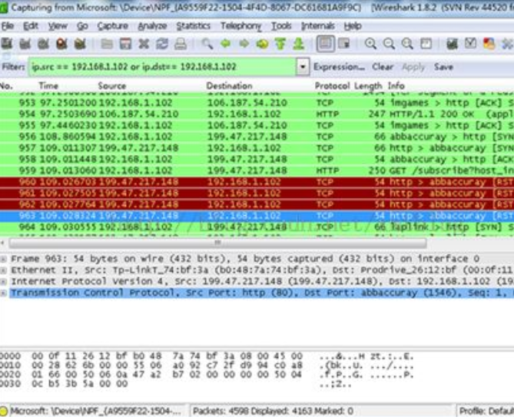The height and width of the screenshot is (420, 514).
Task: Click the save capture file icon
Action: click(125, 44)
